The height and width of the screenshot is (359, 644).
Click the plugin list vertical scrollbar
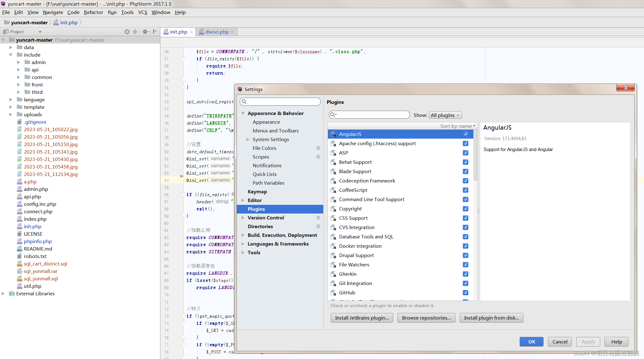point(475,155)
